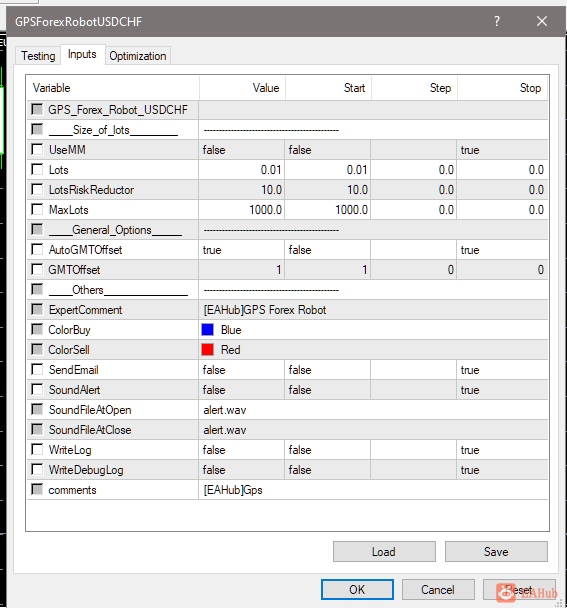Click the Save button
This screenshot has height=608, width=567.
[x=496, y=551]
